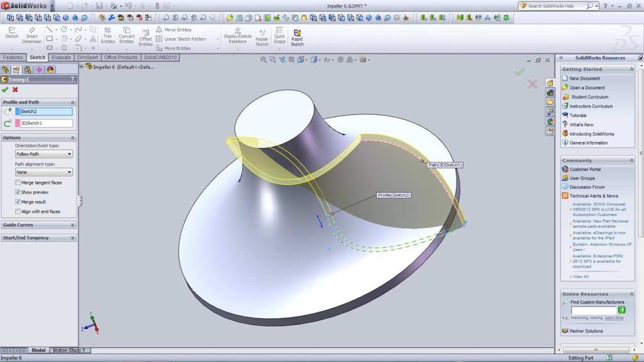Click the pink path color swatch beside 3DSketch1

pos(18,123)
